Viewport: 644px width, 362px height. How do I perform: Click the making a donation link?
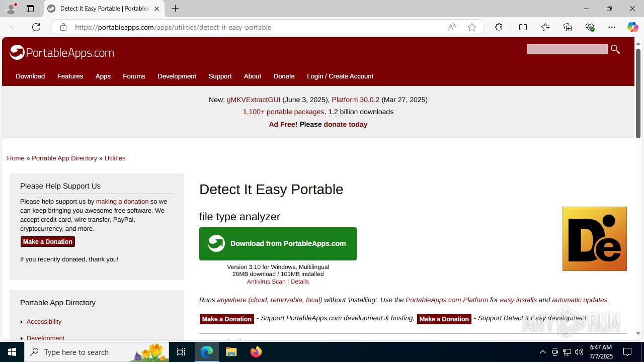point(122,201)
